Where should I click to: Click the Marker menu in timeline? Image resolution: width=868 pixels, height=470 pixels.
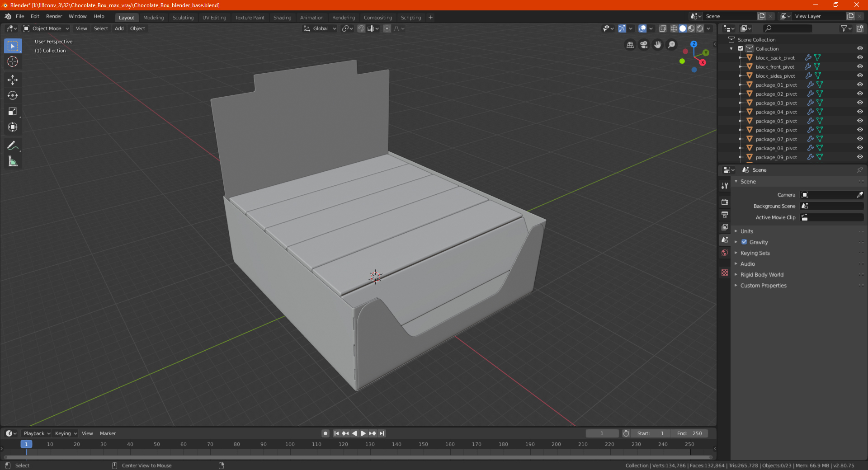coord(108,433)
